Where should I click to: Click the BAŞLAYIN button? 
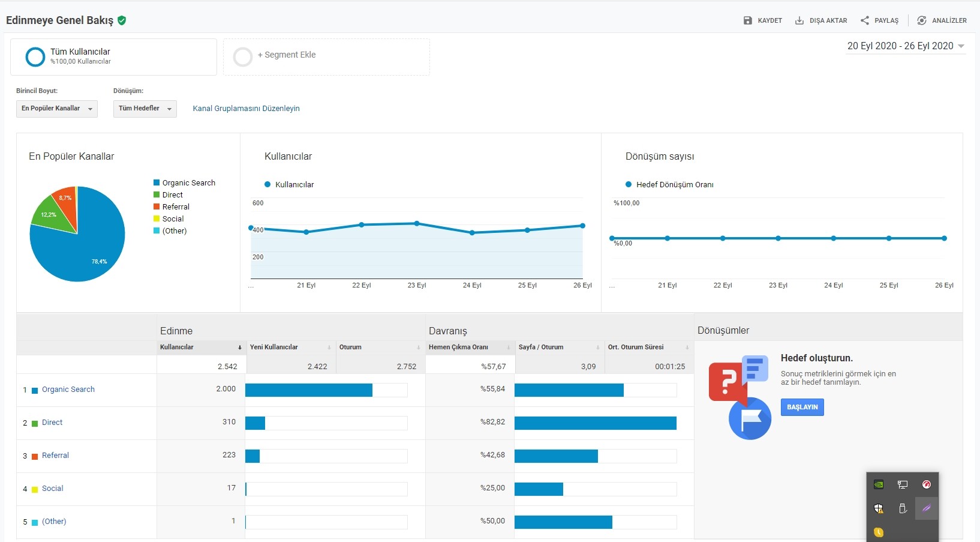802,407
